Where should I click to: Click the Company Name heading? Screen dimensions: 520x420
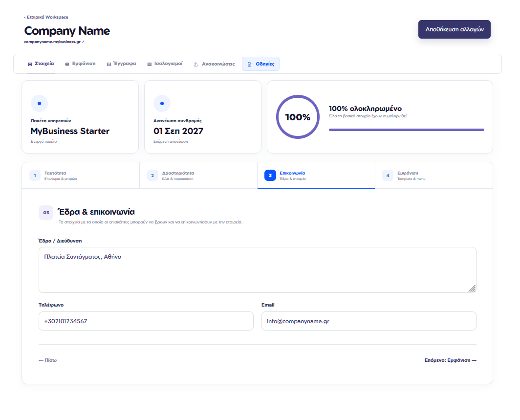tap(67, 31)
